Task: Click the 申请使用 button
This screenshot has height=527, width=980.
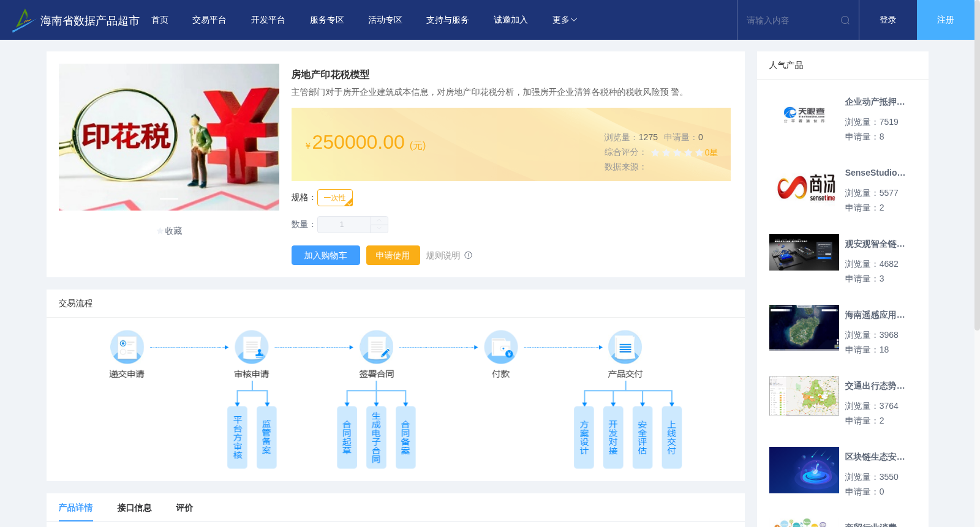Action: (x=393, y=255)
